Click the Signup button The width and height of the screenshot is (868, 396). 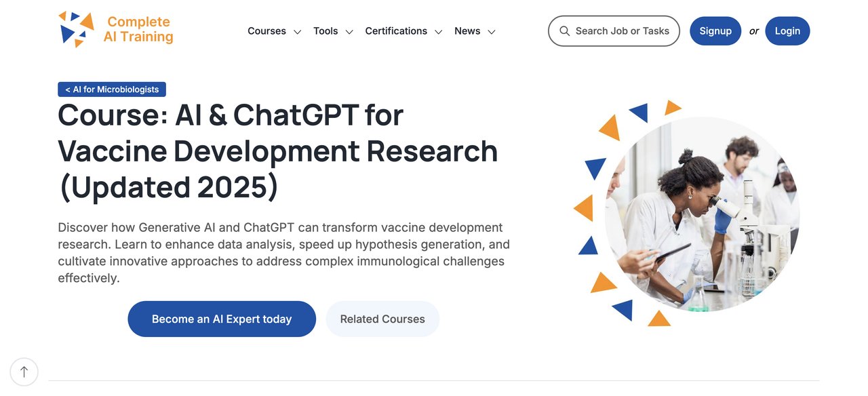click(x=715, y=31)
